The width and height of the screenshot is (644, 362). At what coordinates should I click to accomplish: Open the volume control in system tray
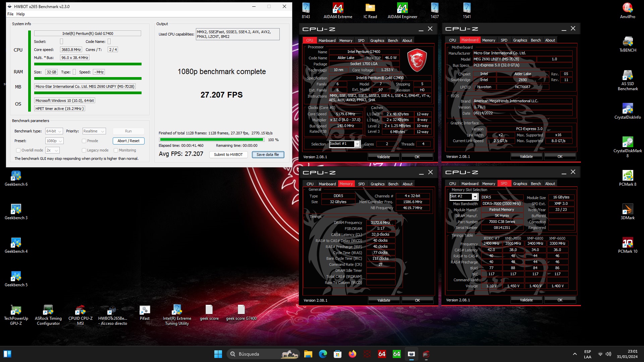(608, 354)
